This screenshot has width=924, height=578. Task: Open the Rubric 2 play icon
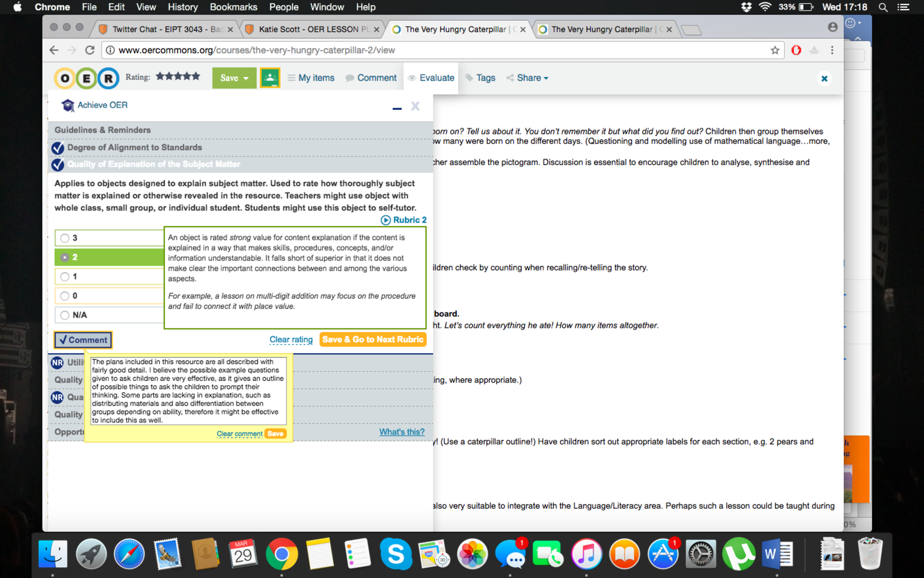[x=386, y=220]
